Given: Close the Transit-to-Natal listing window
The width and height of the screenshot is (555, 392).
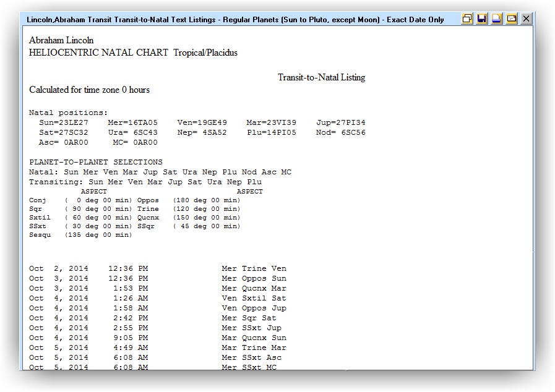Looking at the screenshot, I should tap(527, 19).
